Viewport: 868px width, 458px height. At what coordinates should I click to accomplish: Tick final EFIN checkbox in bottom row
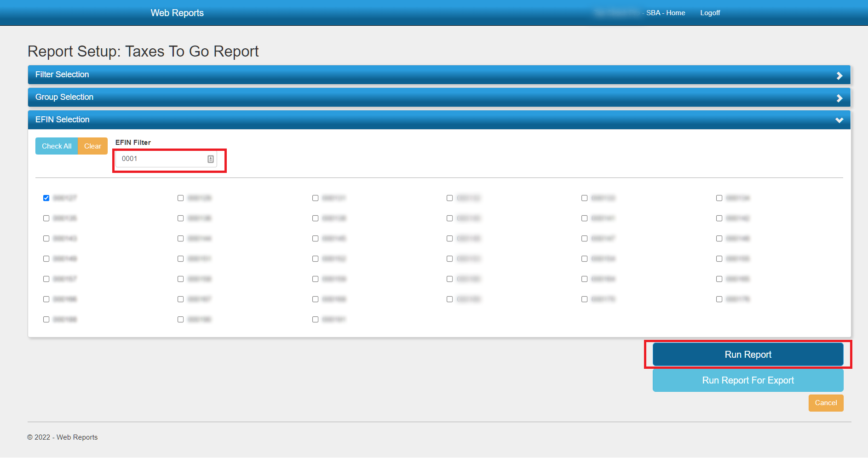pyautogui.click(x=316, y=320)
